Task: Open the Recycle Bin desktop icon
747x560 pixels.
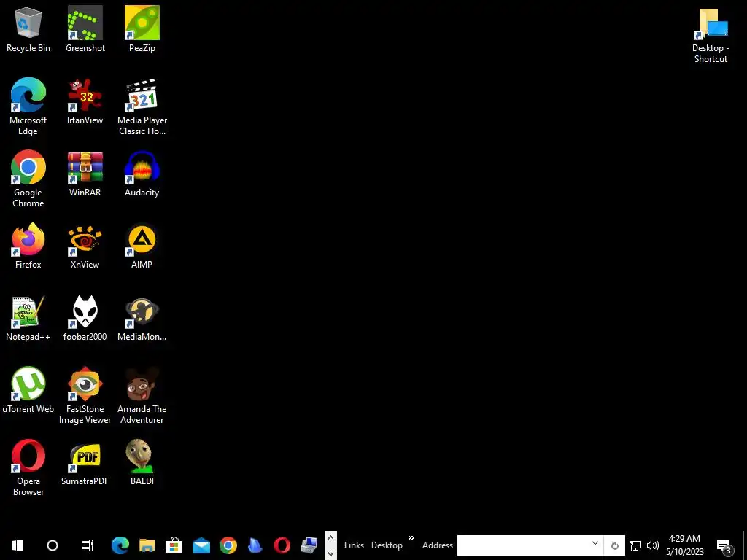Action: click(28, 29)
